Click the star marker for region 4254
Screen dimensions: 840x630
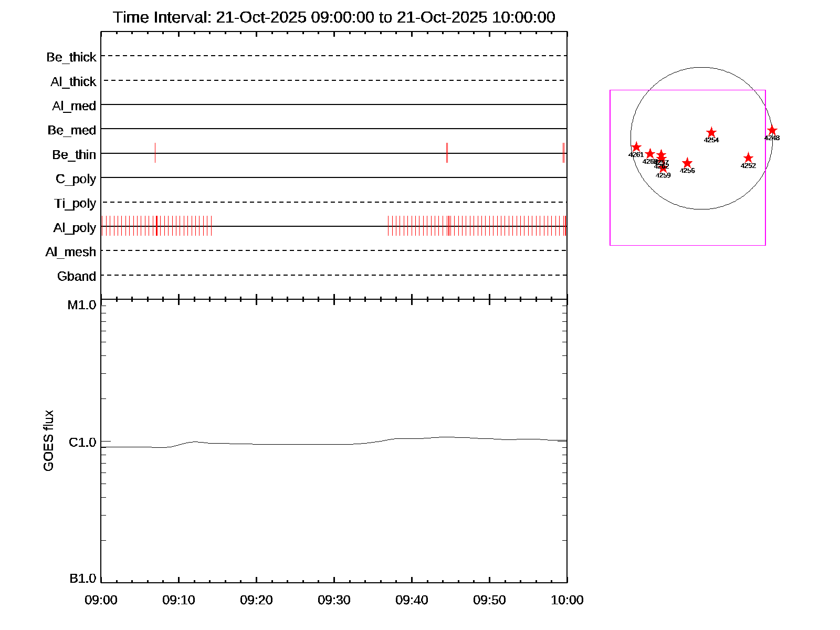[711, 133]
